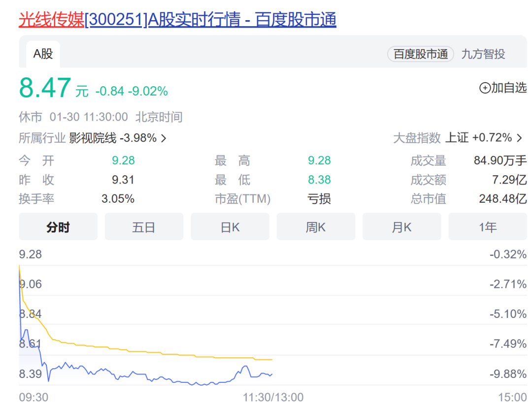Screen dimensions: 532x409
Task: Click 市盈(TTM) value 亏损
Action: pos(319,199)
